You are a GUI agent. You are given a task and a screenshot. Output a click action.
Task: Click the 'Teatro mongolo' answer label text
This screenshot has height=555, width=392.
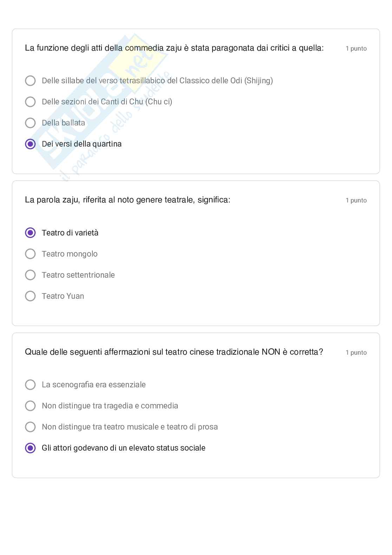pyautogui.click(x=70, y=254)
